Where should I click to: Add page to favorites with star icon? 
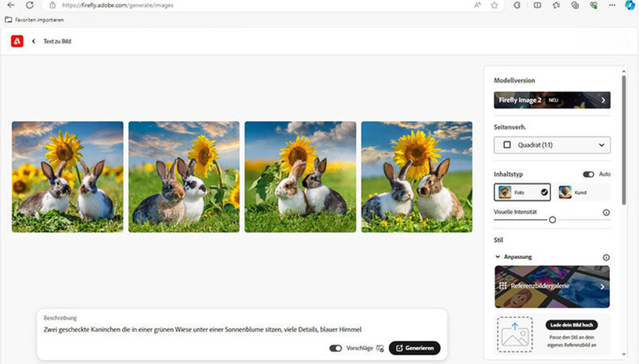(494, 5)
